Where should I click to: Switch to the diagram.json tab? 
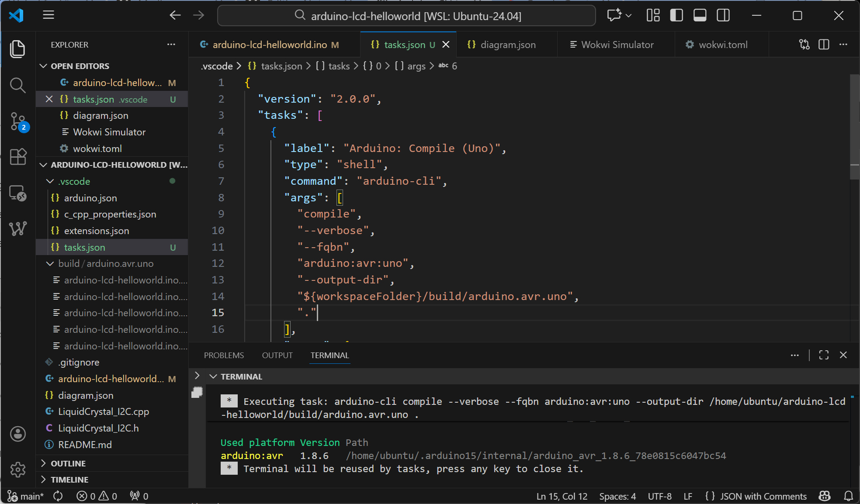(x=507, y=45)
